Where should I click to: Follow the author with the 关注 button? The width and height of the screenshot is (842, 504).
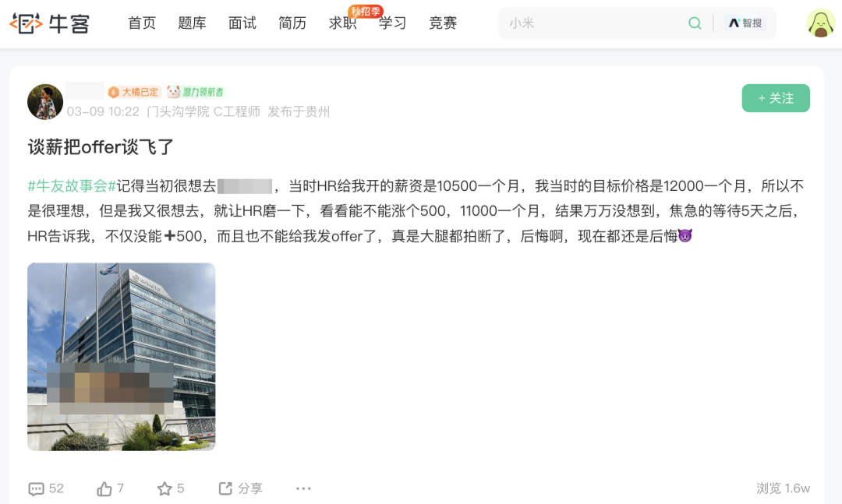776,98
